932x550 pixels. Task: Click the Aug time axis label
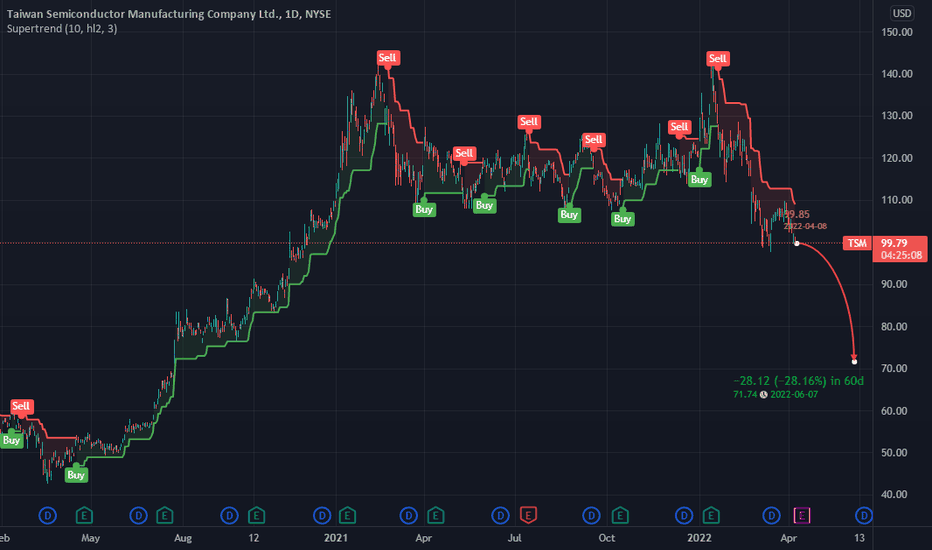point(182,538)
